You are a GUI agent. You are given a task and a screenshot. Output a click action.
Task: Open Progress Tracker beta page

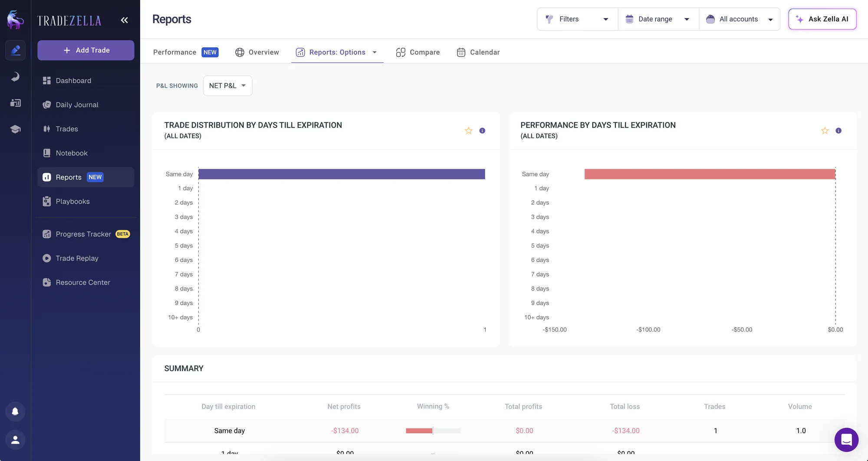point(85,234)
